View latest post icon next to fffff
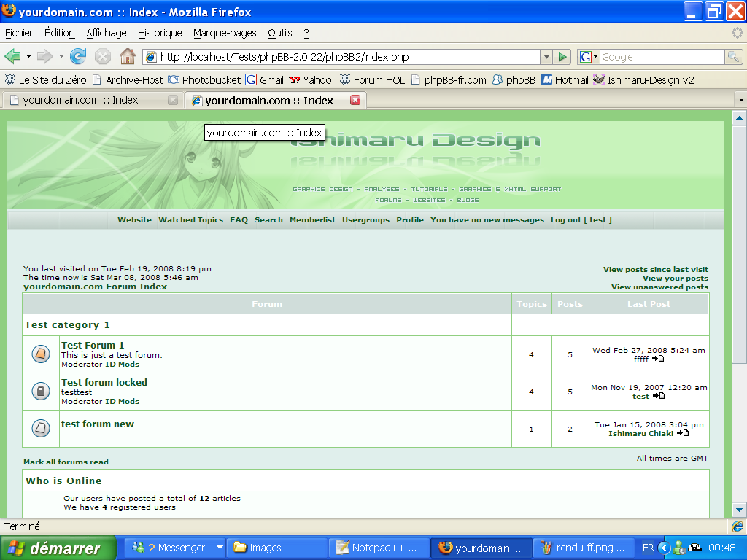The width and height of the screenshot is (747, 560). point(658,359)
